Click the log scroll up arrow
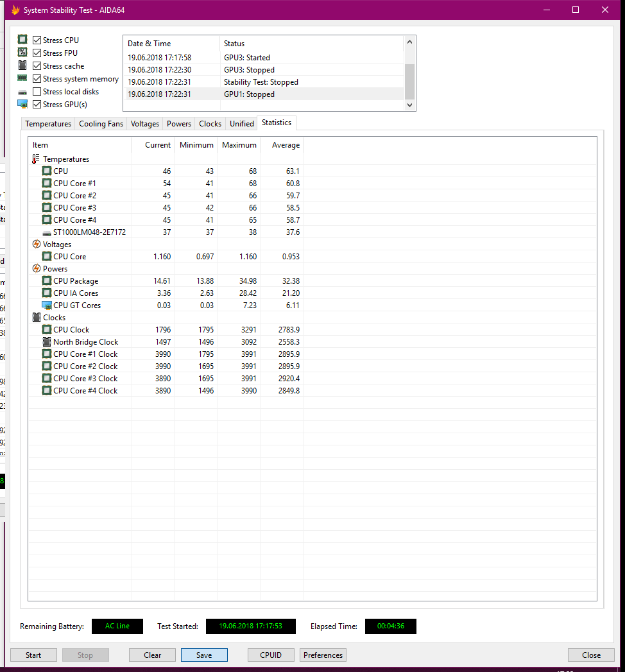Image resolution: width=625 pixels, height=672 pixels. pyautogui.click(x=409, y=42)
